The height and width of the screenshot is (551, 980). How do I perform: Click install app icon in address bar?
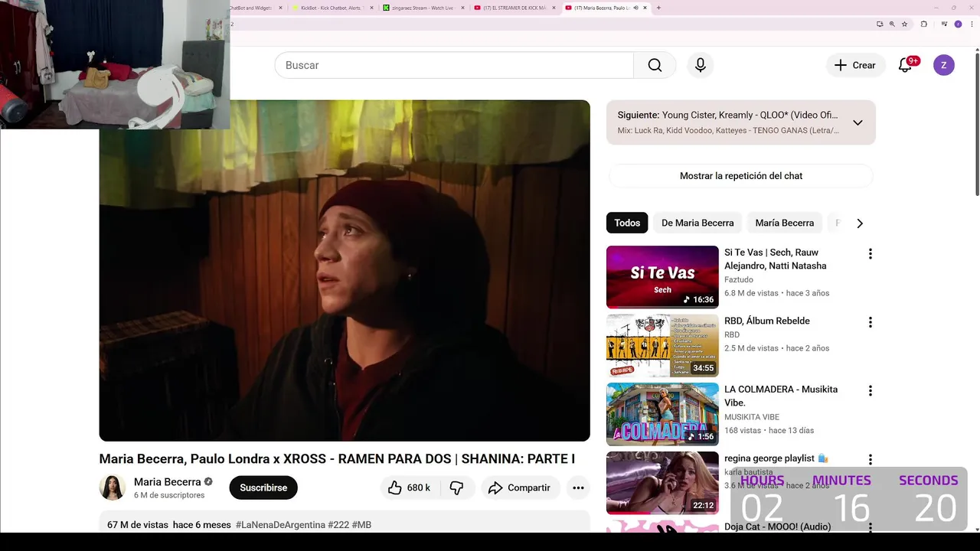pos(880,24)
